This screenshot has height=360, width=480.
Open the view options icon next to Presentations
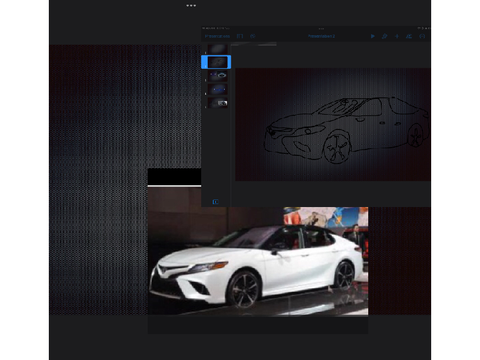click(x=240, y=36)
